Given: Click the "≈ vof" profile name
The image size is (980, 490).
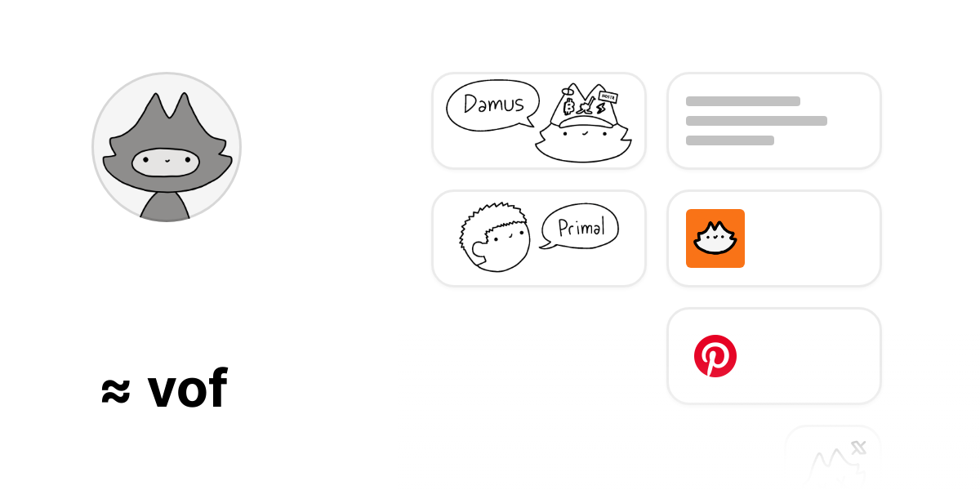Looking at the screenshot, I should [x=164, y=389].
